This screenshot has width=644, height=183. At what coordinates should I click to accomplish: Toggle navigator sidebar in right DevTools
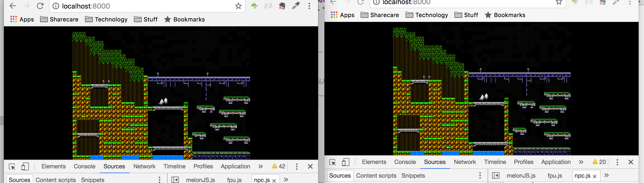coord(496,175)
